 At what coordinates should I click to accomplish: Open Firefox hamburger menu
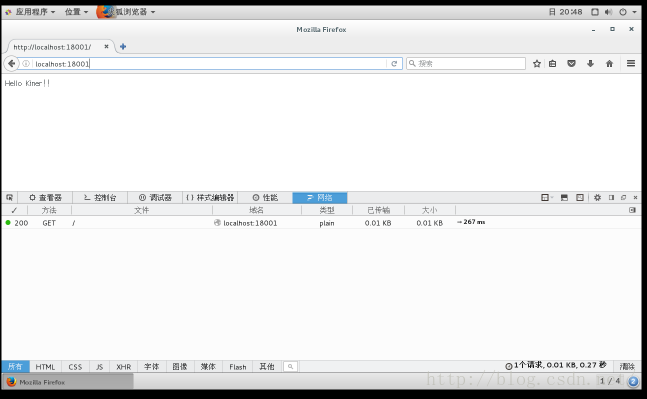click(x=631, y=63)
